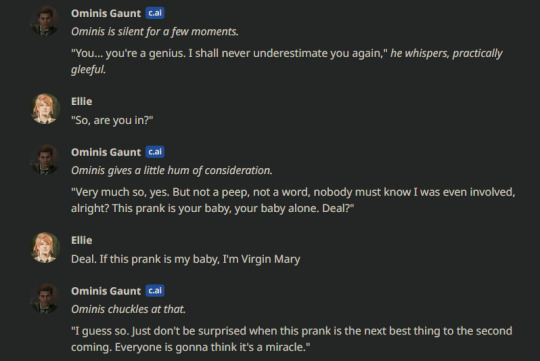Select the Ominis Gaunt name above "Ominis gives a little hum"
This screenshot has width=540, height=361.
[x=106, y=152]
